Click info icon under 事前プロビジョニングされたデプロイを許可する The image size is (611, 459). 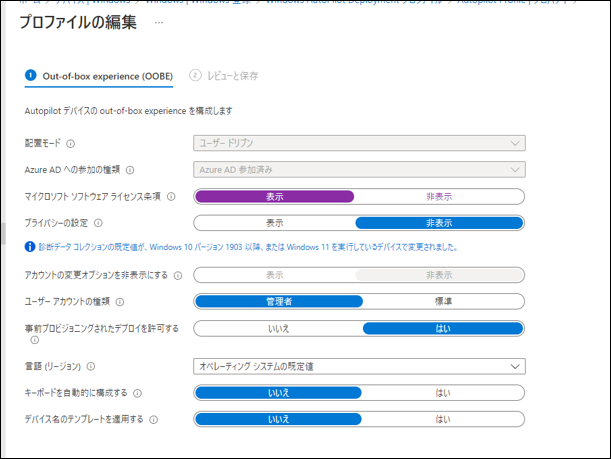(x=35, y=340)
